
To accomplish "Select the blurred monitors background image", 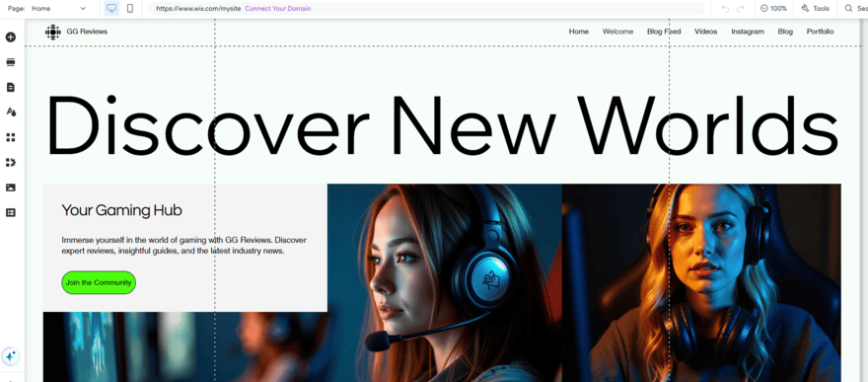I will tap(184, 347).
